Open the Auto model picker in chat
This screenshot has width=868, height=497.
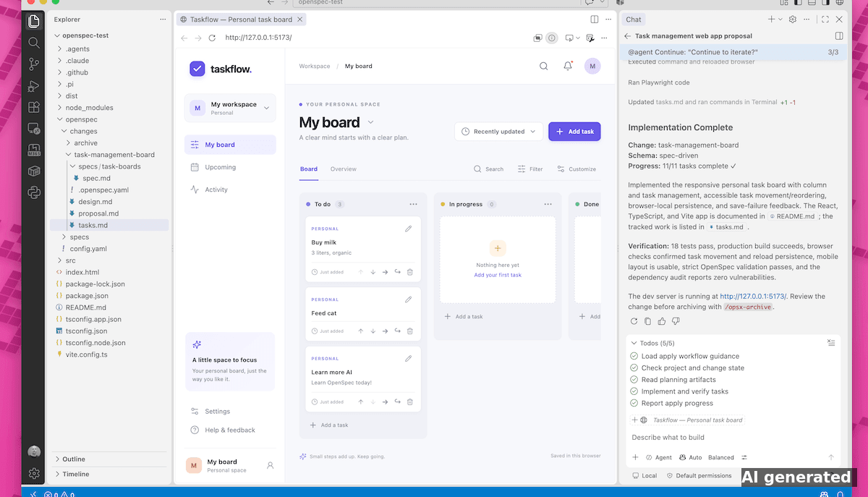[x=690, y=457]
